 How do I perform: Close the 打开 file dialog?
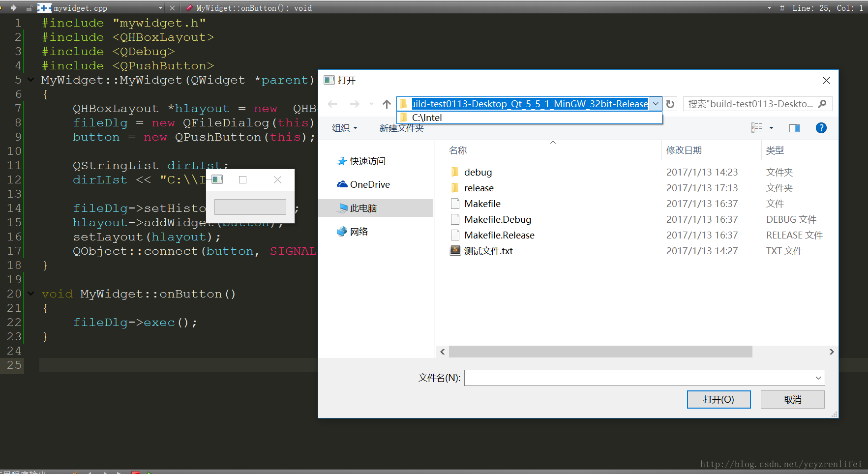click(826, 80)
